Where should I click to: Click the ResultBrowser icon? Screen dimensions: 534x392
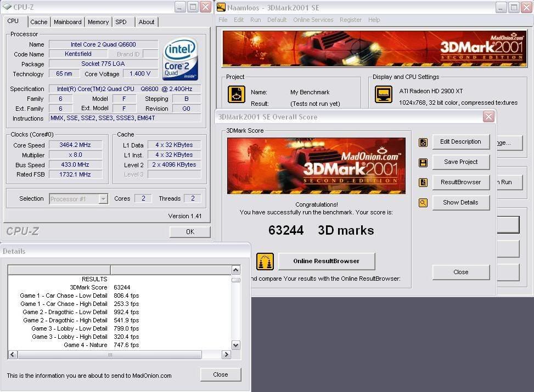click(x=423, y=183)
